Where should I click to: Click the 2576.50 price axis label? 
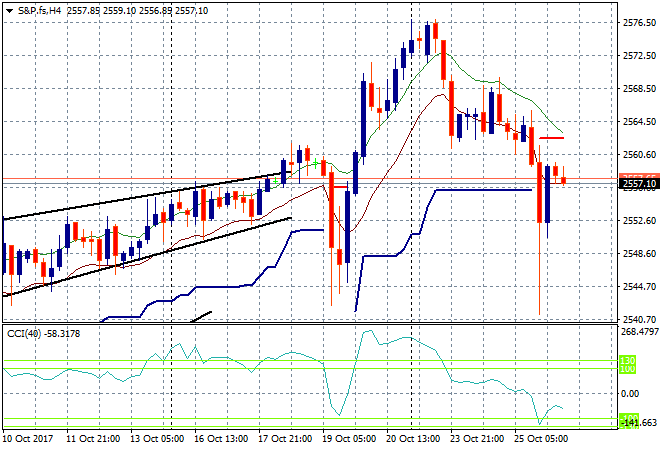639,23
